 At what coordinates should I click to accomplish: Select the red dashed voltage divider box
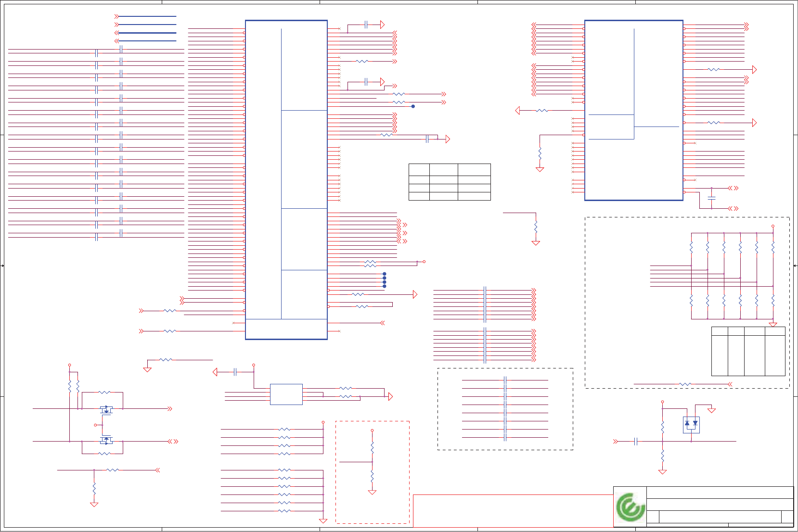pyautogui.click(x=373, y=472)
